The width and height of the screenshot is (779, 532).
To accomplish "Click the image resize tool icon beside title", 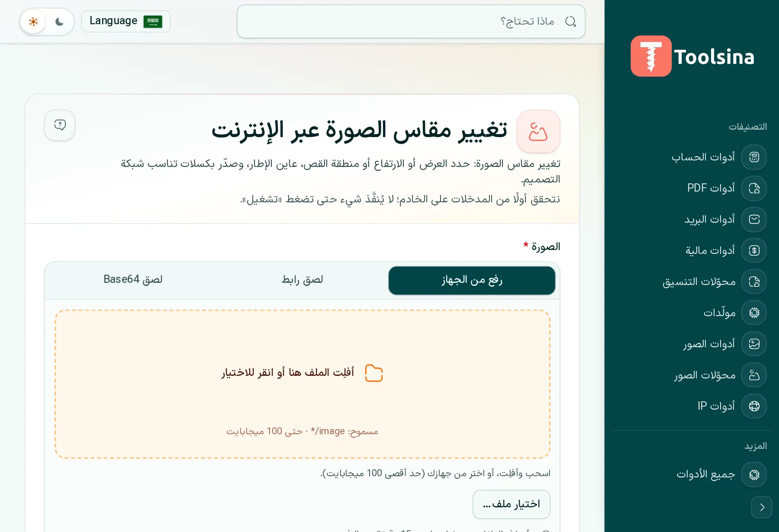I will pos(538,131).
